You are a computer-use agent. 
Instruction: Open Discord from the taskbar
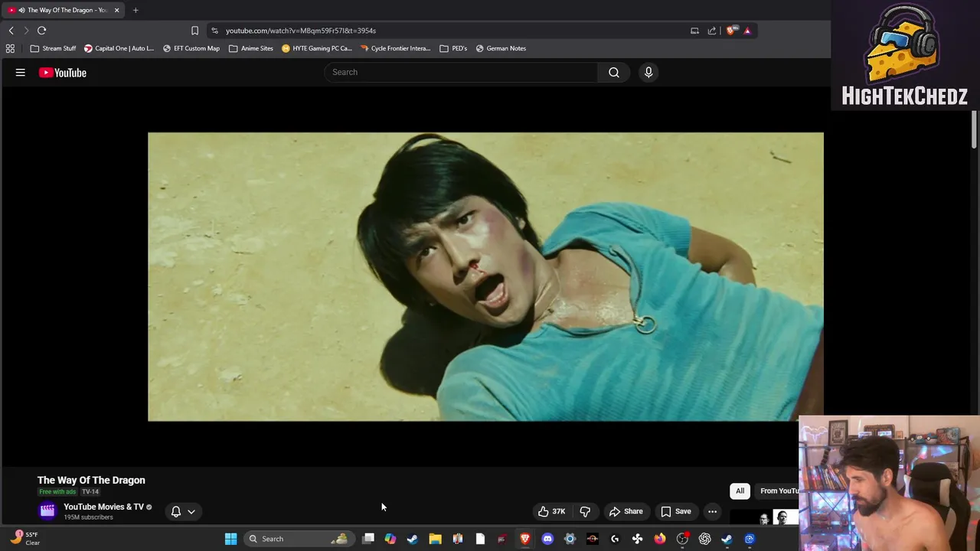547,539
